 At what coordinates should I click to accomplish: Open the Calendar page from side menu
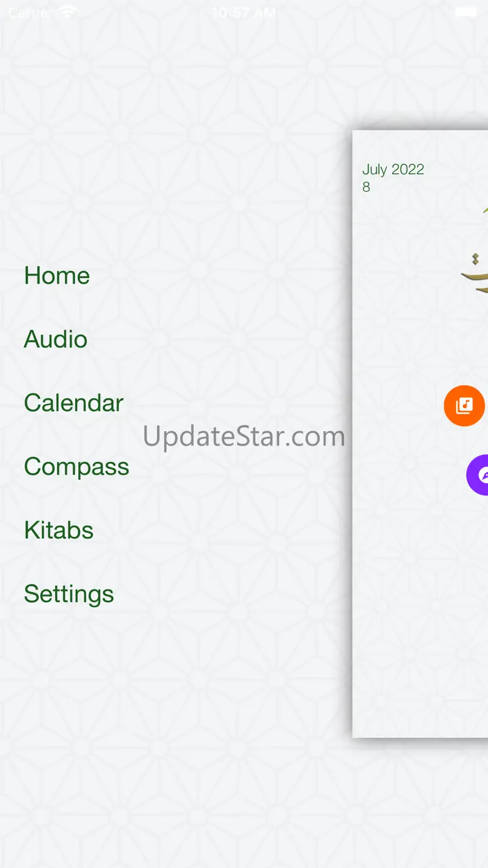[x=74, y=403]
